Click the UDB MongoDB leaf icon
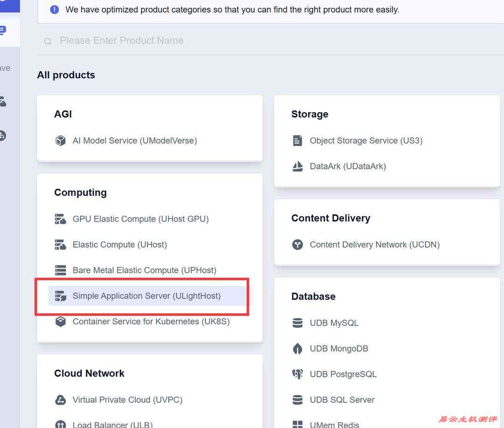504x428 pixels. pyautogui.click(x=297, y=348)
